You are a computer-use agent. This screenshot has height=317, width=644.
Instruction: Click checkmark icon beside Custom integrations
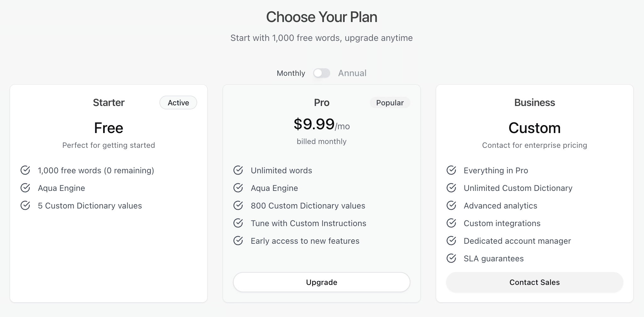(451, 223)
